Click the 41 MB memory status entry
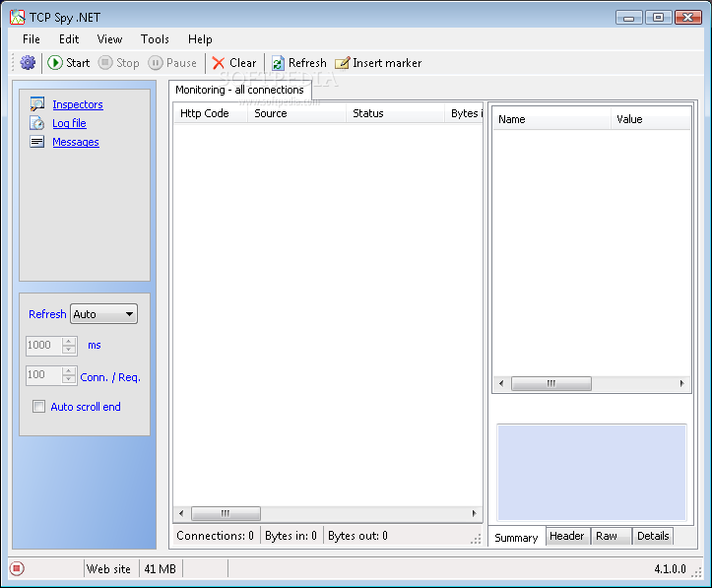The height and width of the screenshot is (588, 712). [x=160, y=569]
